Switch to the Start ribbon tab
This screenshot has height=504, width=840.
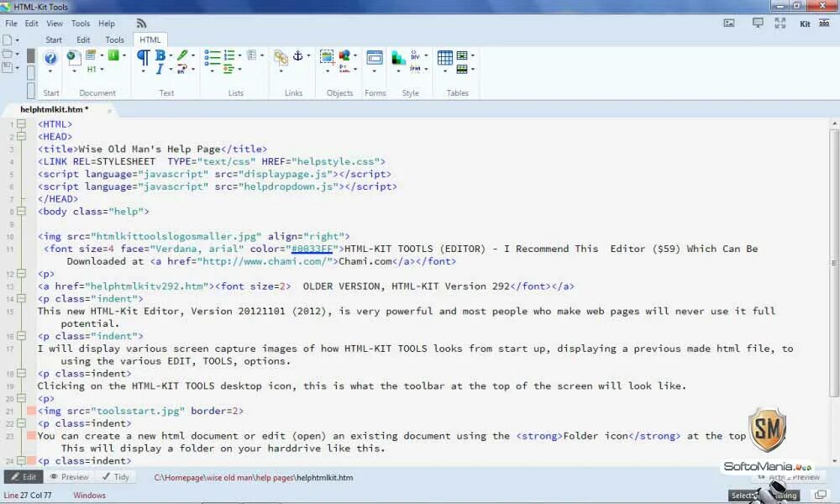54,39
